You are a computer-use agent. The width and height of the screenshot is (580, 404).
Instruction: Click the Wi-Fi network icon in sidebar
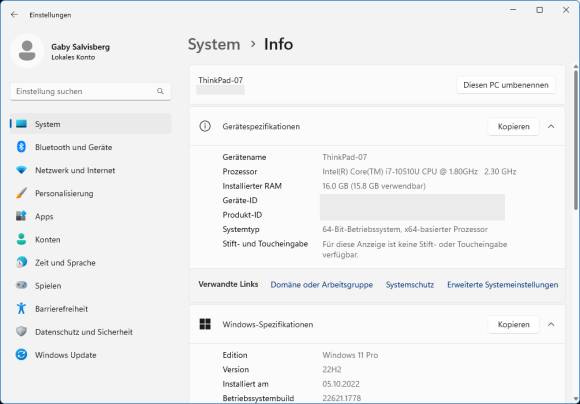tap(21, 170)
